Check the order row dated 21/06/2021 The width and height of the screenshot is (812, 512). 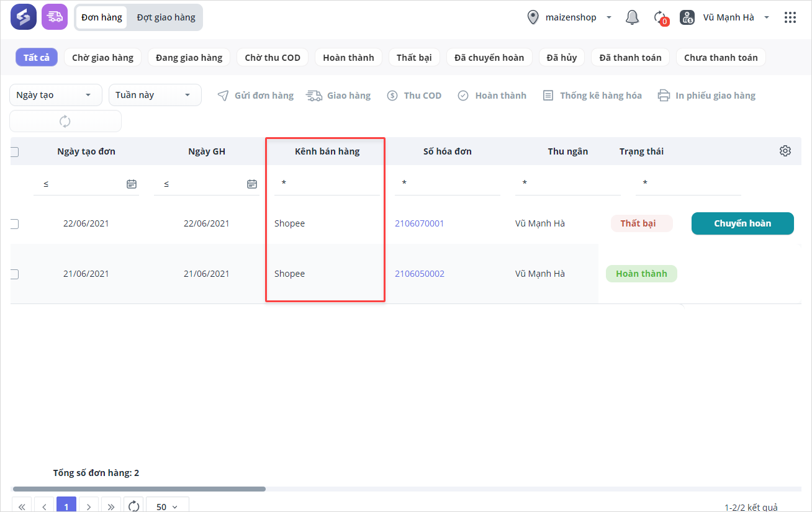coord(14,274)
